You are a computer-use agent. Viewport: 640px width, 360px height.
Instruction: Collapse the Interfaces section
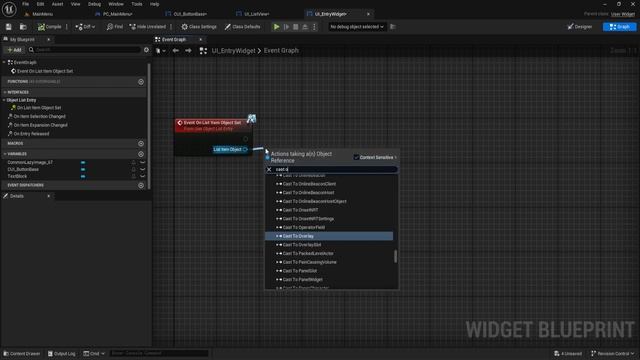[4, 92]
